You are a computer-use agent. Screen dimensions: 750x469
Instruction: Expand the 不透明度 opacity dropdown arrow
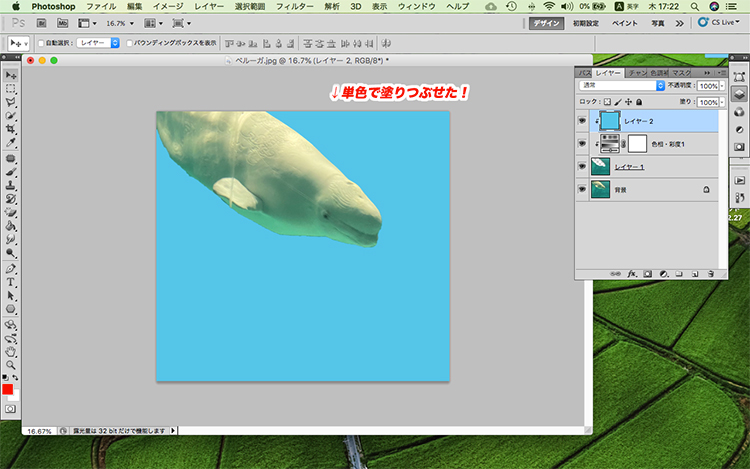[x=720, y=87]
